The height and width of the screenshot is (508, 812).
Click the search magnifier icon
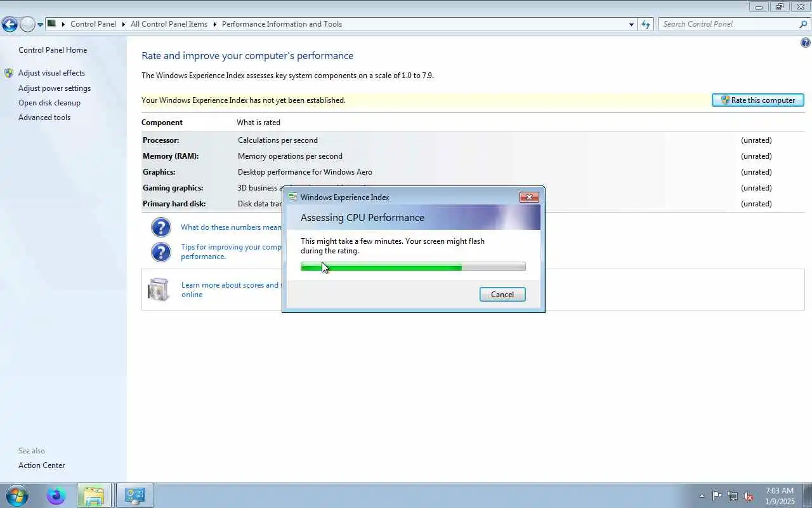pos(803,24)
